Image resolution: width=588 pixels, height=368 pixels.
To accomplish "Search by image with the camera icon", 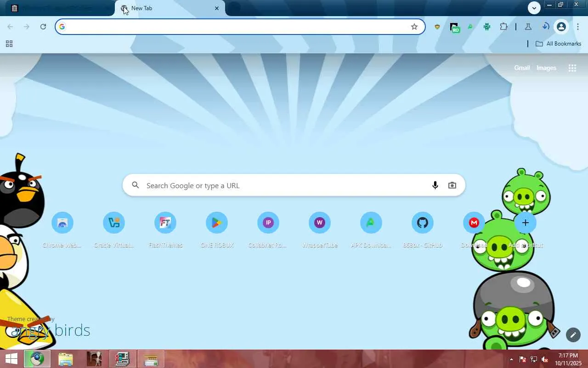I will [x=452, y=185].
